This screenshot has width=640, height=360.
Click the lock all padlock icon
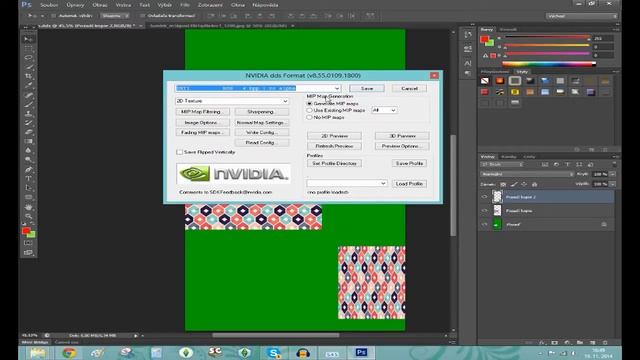point(535,184)
